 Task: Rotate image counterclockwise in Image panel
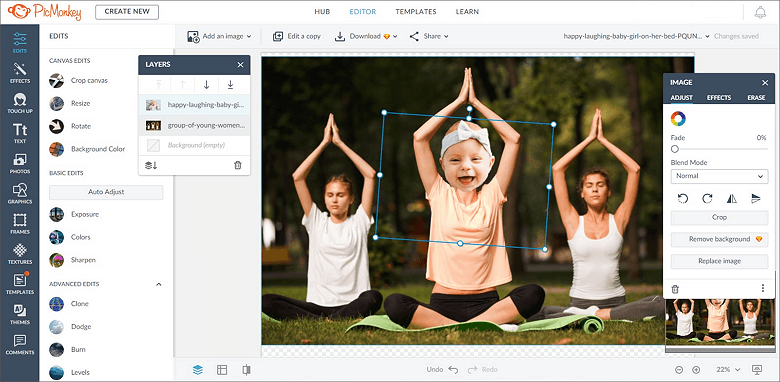coord(683,198)
